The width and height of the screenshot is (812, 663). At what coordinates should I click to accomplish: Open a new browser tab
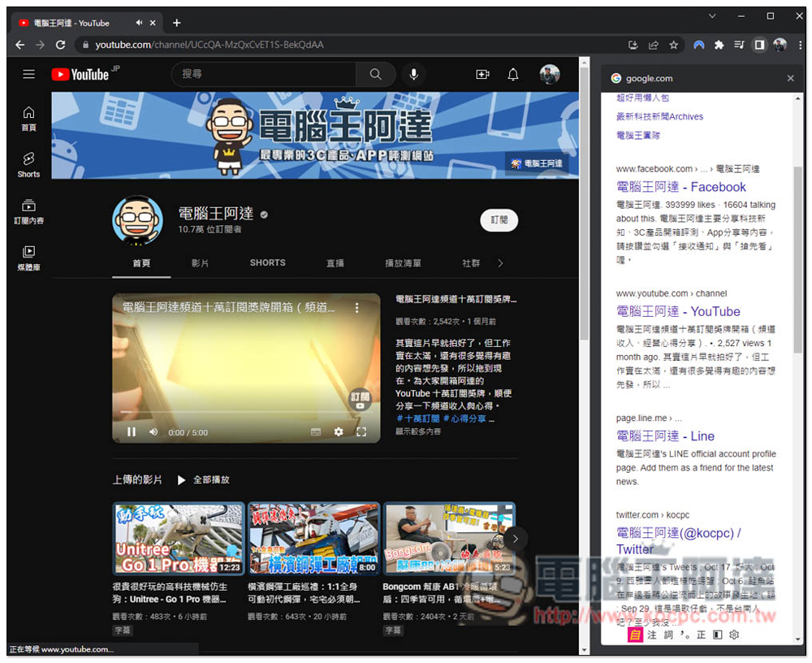(x=176, y=23)
